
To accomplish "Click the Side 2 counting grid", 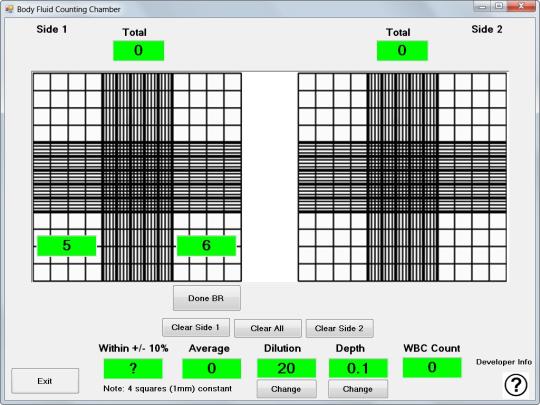I will 402,177.
